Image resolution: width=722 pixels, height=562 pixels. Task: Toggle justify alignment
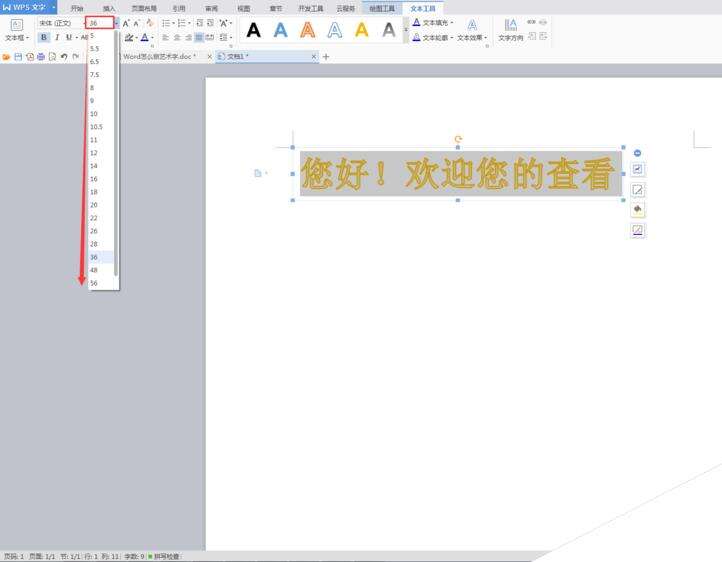(199, 38)
